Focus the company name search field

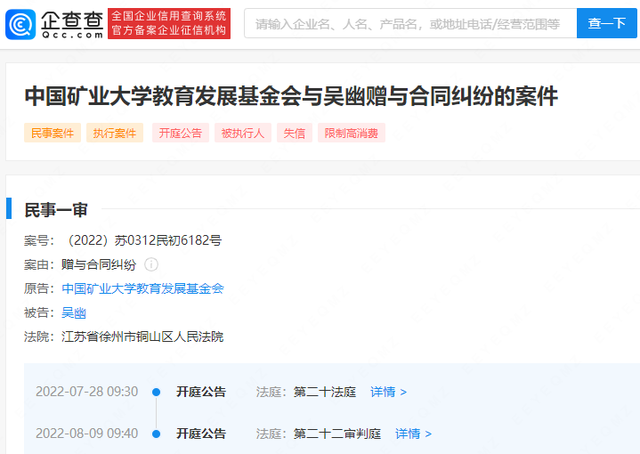[x=410, y=23]
